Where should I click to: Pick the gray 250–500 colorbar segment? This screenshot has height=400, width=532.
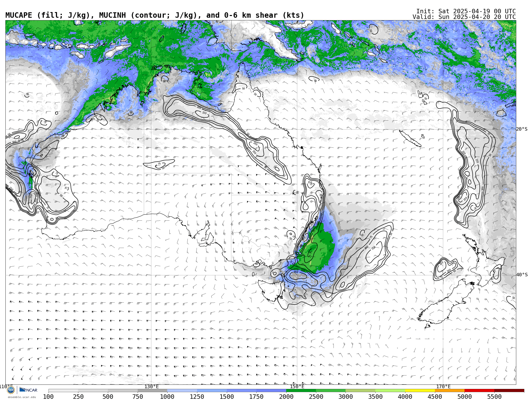coord(93,391)
